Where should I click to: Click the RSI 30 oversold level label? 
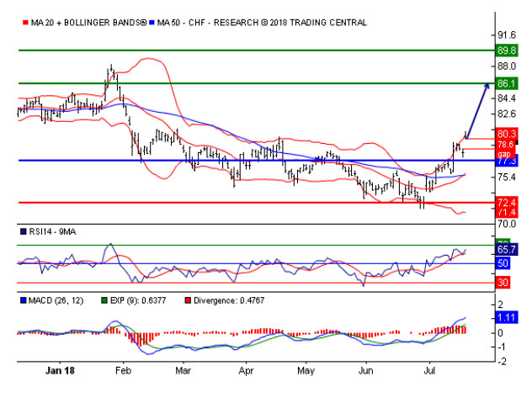coord(503,283)
